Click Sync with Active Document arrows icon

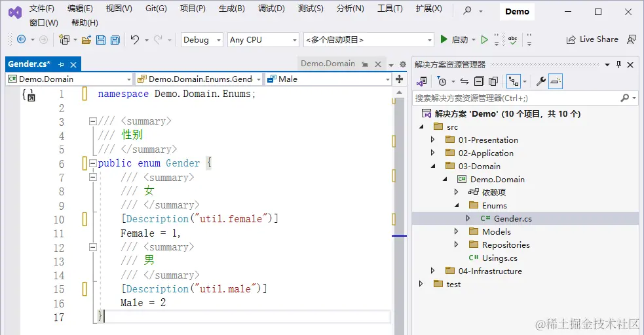(464, 81)
